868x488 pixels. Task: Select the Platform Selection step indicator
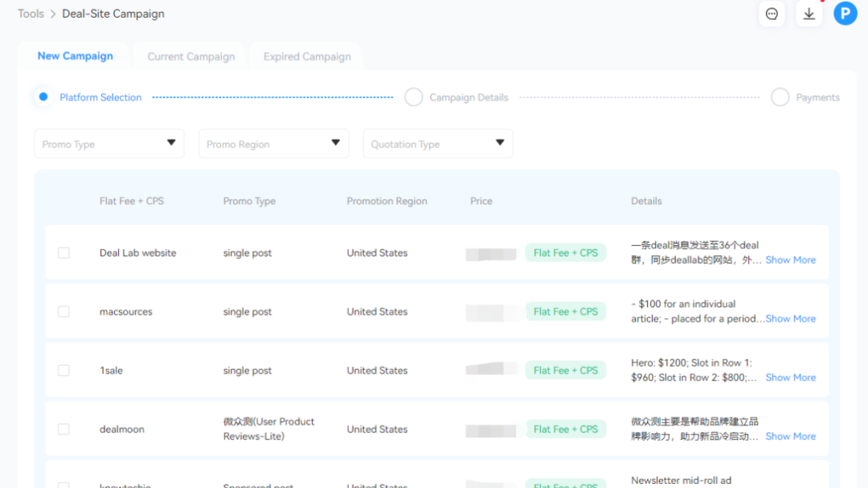(43, 97)
